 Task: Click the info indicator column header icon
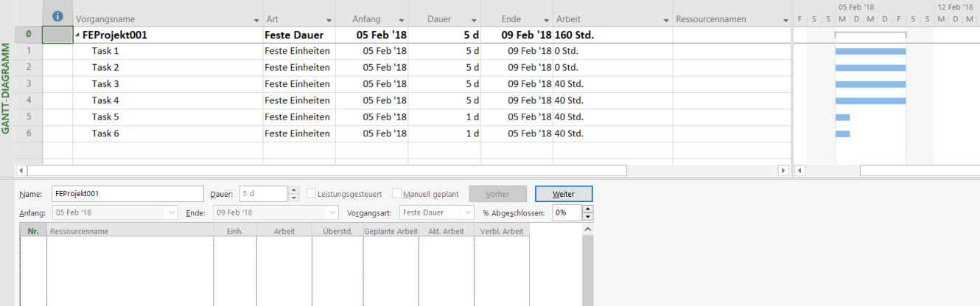57,16
